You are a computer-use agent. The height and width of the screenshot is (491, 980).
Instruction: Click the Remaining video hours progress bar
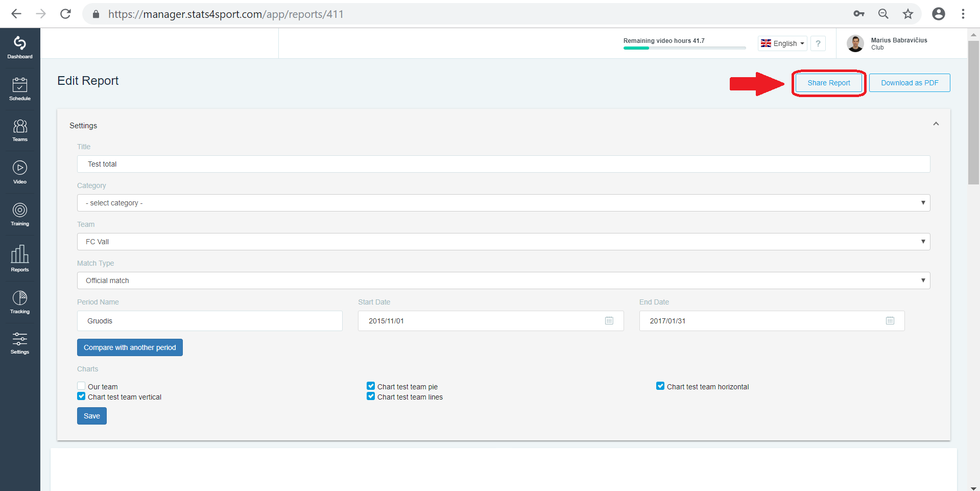click(x=684, y=48)
